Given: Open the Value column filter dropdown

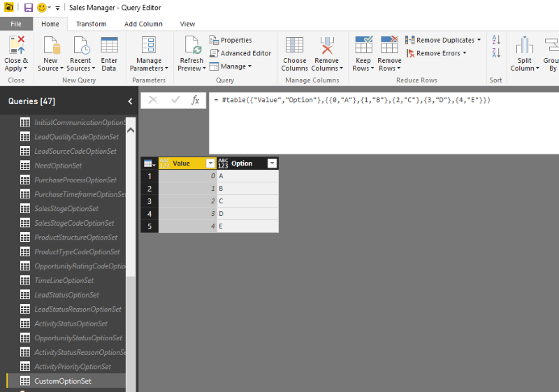Looking at the screenshot, I should pyautogui.click(x=210, y=164).
